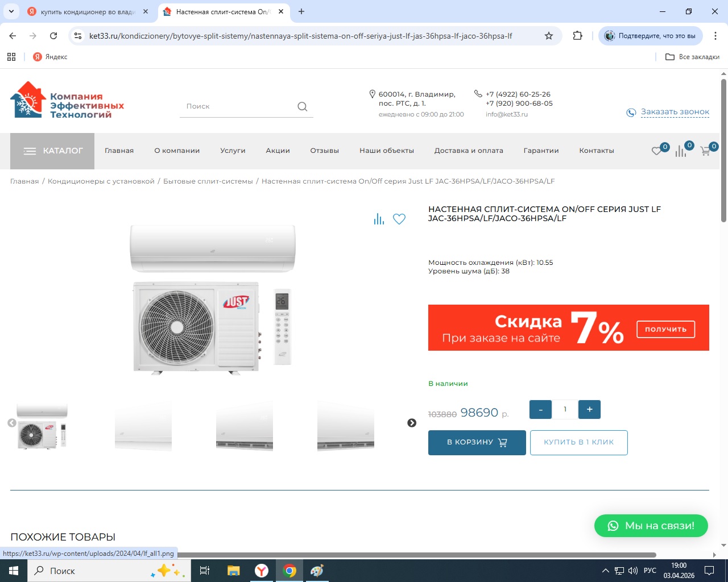Open the comparison chart icon in header

[681, 151]
